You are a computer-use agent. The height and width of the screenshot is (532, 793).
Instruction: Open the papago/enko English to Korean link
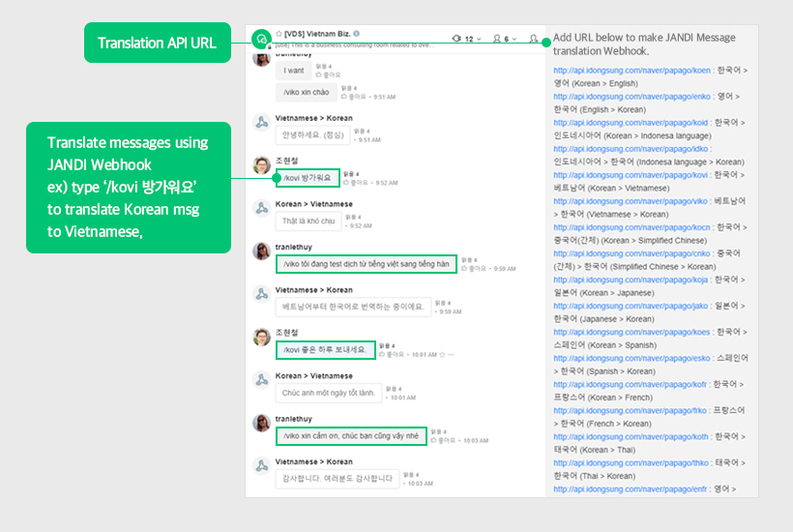(x=631, y=97)
